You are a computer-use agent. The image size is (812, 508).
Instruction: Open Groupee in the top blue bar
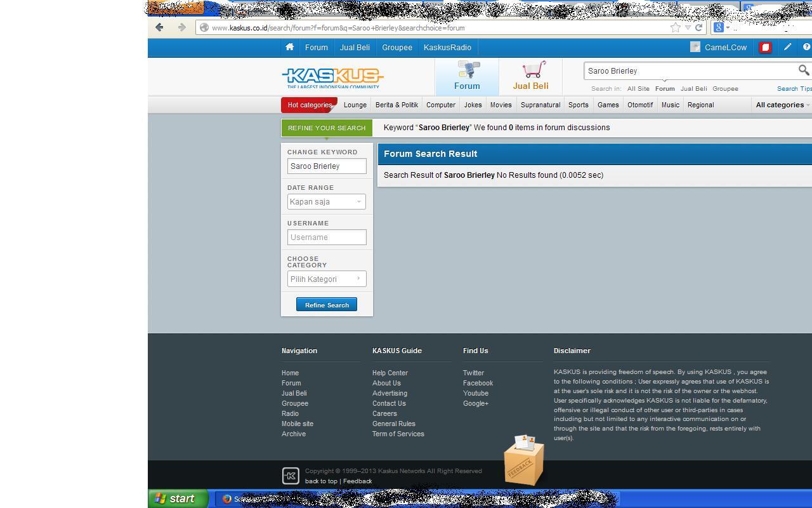click(397, 48)
